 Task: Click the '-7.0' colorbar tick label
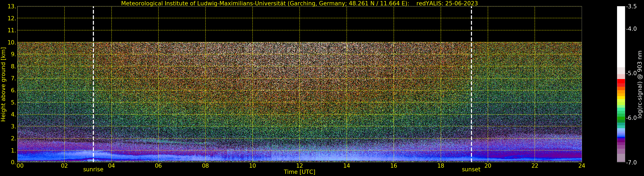pos(631,162)
